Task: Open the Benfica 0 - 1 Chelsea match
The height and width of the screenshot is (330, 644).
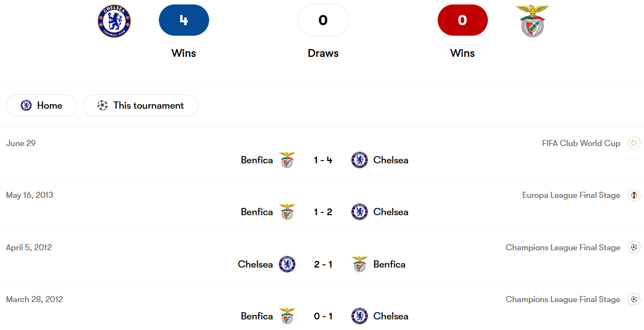Action: 323,316
